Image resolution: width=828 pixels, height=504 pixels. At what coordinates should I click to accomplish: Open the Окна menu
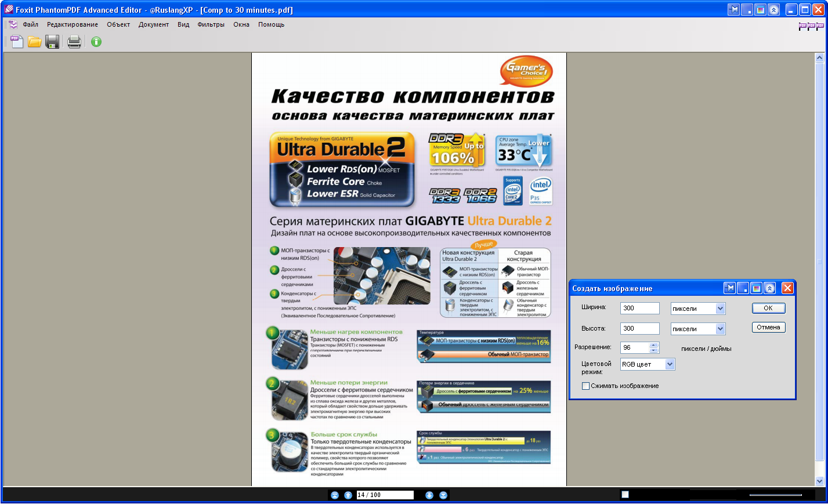(x=241, y=24)
